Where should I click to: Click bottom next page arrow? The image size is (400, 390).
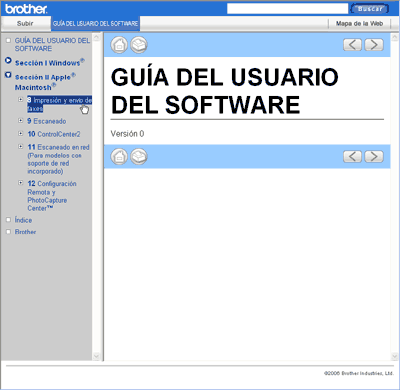[374, 156]
